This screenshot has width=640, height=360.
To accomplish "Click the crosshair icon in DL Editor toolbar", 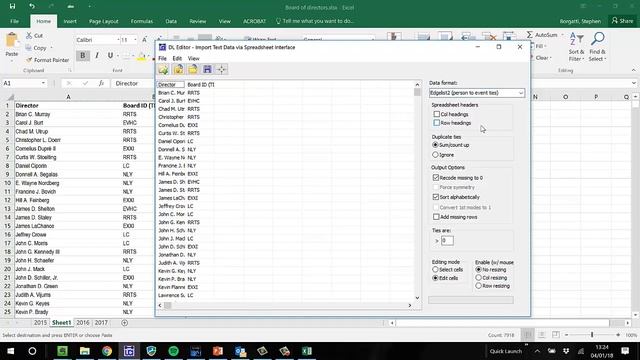I will (221, 69).
